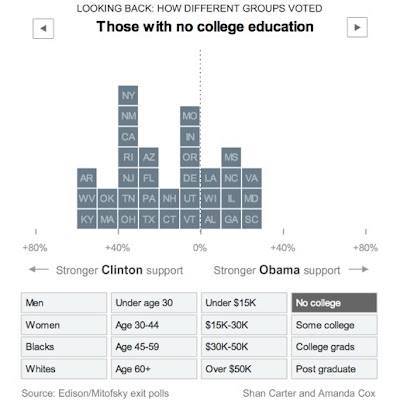Switch to Age 45-59 voters
This screenshot has width=397, height=400.
154,347
